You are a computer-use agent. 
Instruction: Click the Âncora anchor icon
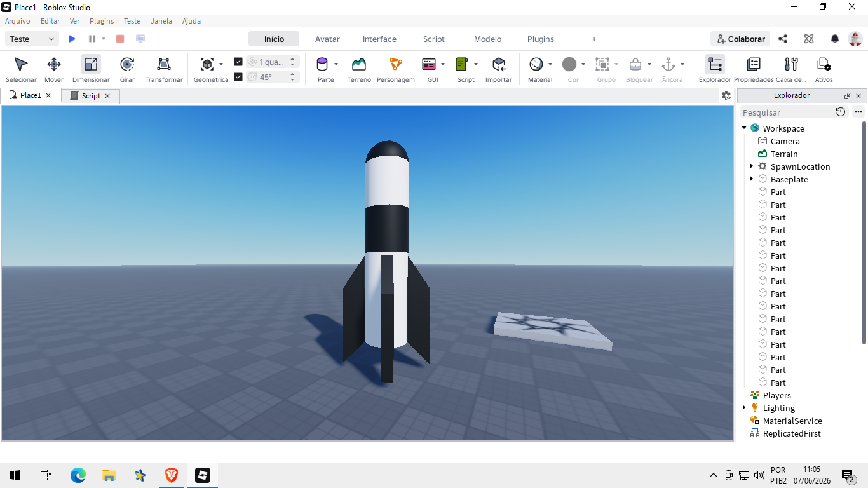[x=668, y=64]
